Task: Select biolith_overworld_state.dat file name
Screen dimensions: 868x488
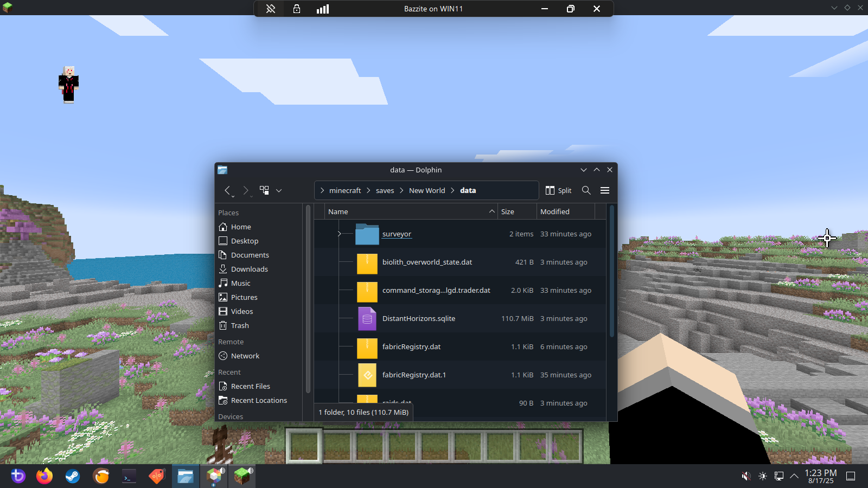Action: click(427, 262)
